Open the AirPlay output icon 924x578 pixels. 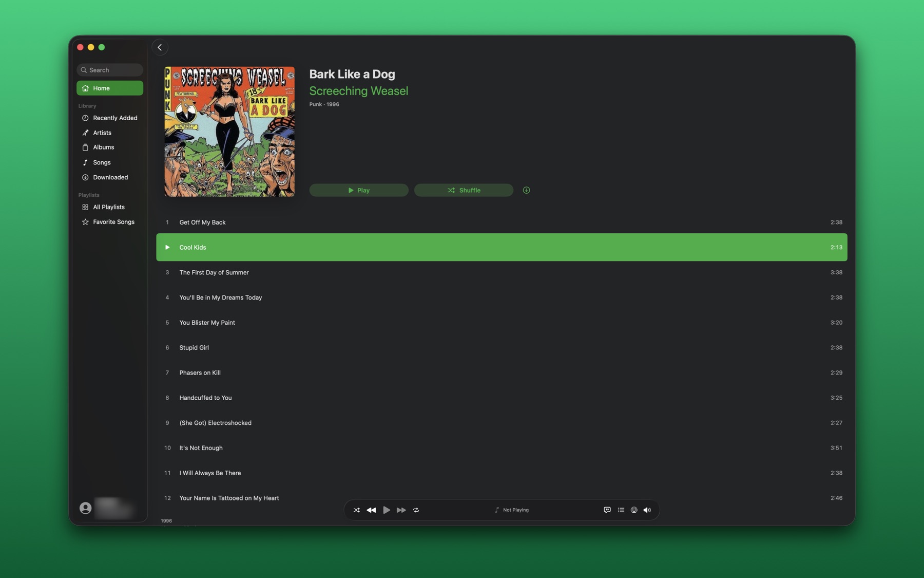point(634,510)
